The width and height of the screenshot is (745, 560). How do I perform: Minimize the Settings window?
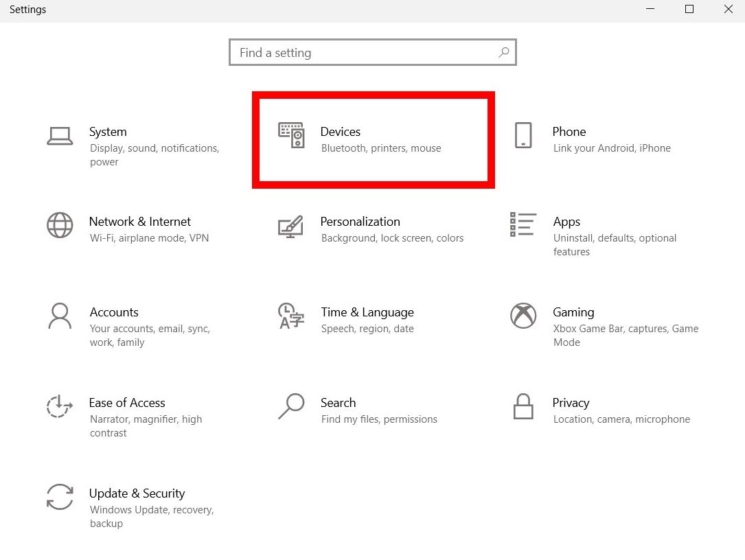650,9
